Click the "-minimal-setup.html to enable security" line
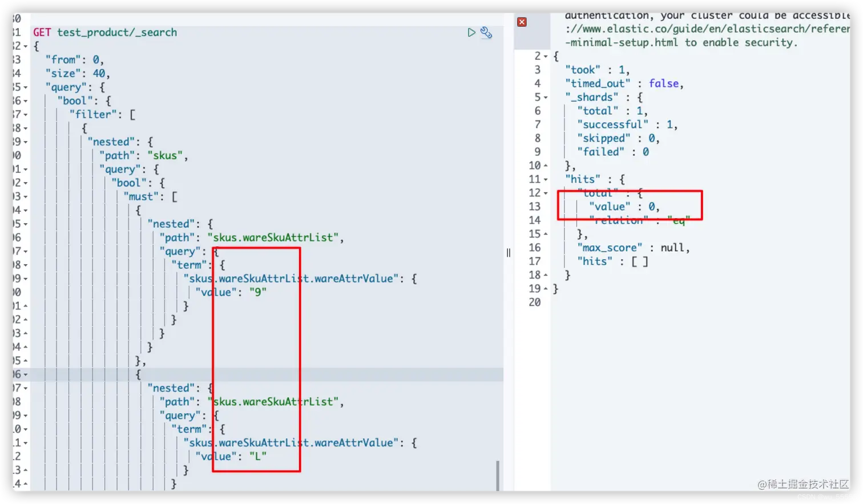 681,43
